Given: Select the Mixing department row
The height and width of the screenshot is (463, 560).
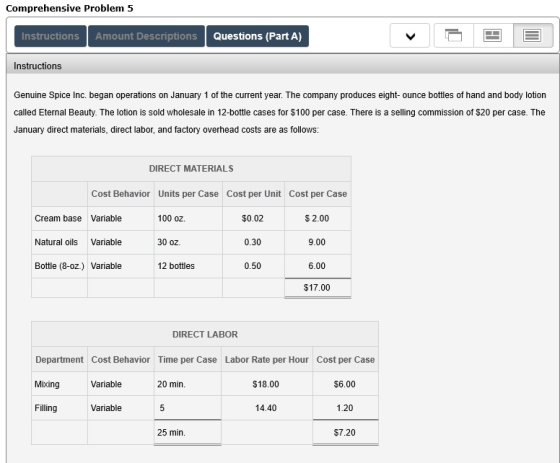Looking at the screenshot, I should click(x=205, y=384).
